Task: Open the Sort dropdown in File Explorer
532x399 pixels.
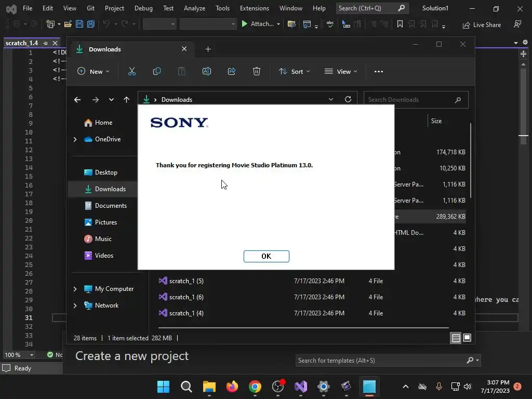Action: 294,72
